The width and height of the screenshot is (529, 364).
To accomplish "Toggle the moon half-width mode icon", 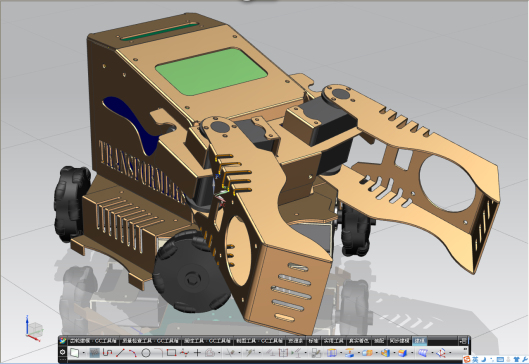I will click(x=484, y=359).
